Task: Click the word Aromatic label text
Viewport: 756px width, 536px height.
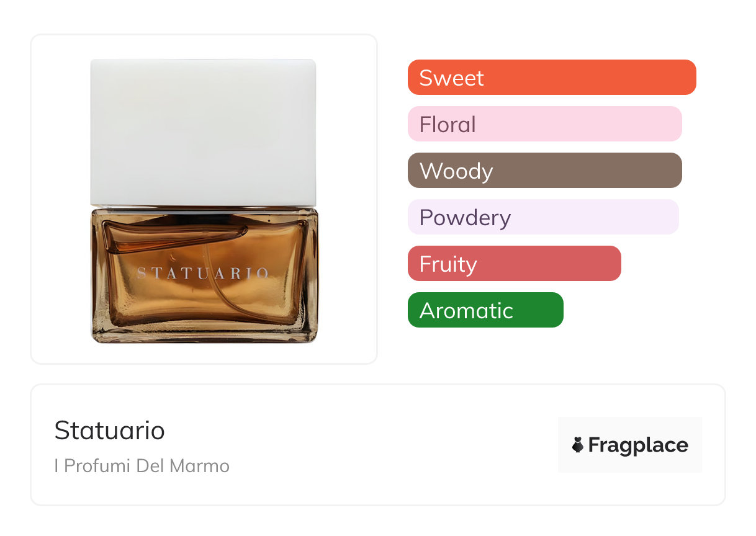Action: [x=466, y=311]
